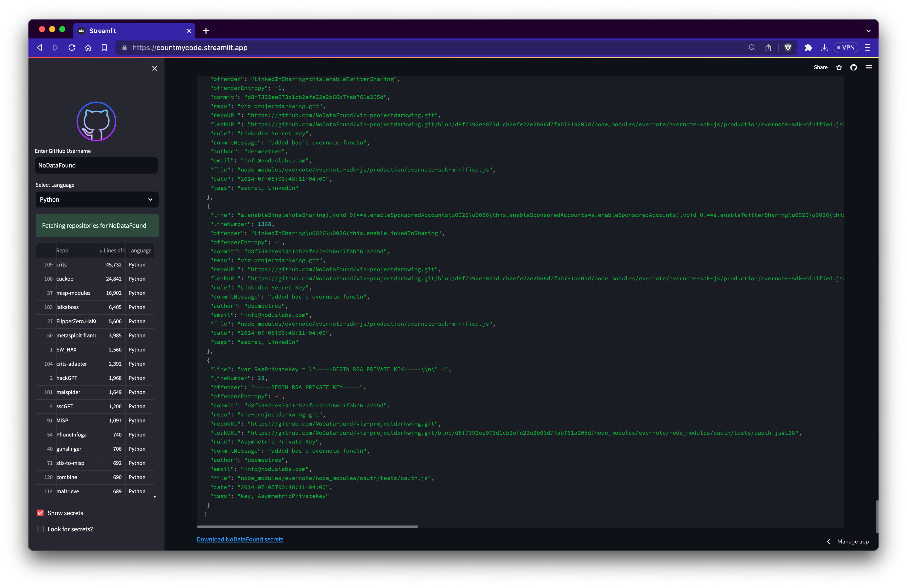This screenshot has width=907, height=588.
Task: Click the Asymmetric Private Key rule text
Action: (279, 442)
